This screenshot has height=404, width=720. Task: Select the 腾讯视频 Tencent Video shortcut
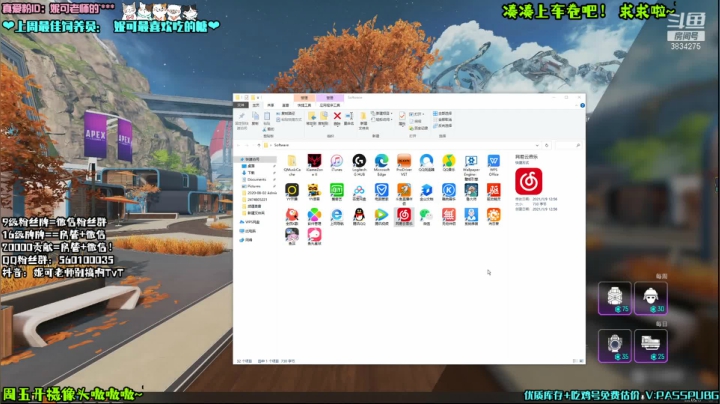(x=382, y=217)
